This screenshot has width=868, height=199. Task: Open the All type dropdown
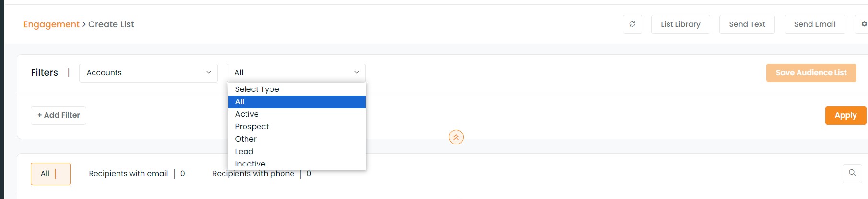296,73
